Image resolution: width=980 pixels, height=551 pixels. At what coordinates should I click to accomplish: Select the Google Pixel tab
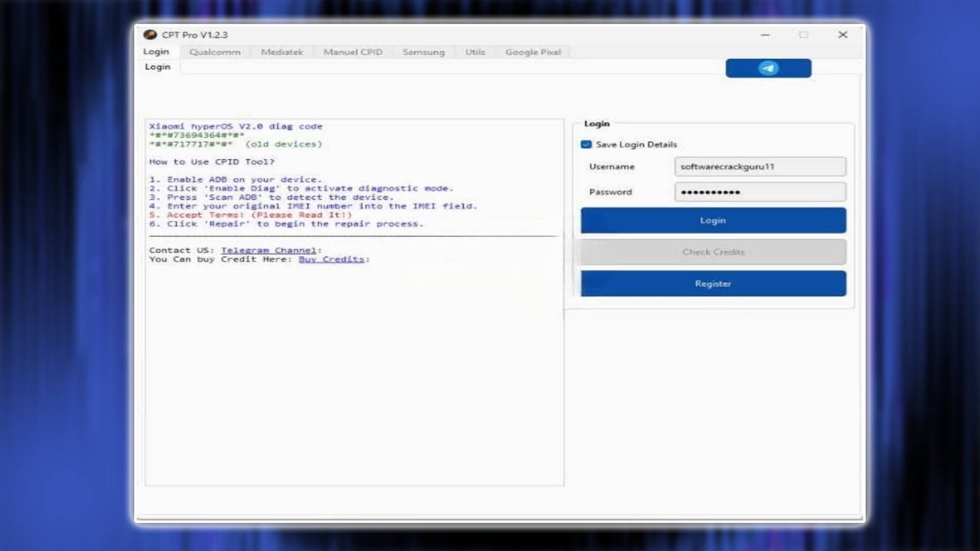coord(532,52)
